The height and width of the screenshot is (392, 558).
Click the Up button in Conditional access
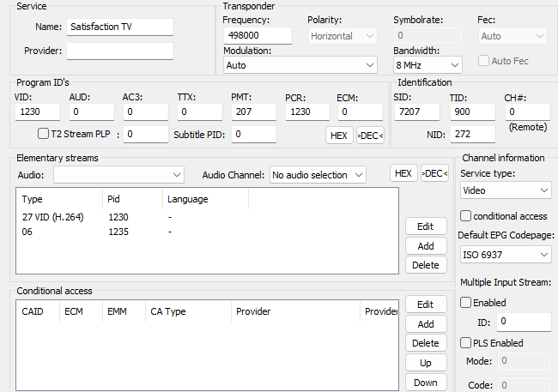coord(426,363)
